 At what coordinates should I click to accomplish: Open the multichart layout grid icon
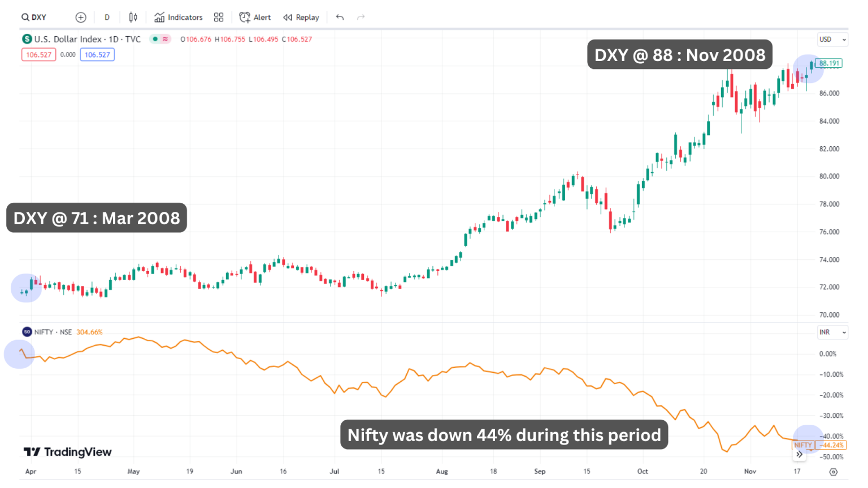pos(219,17)
